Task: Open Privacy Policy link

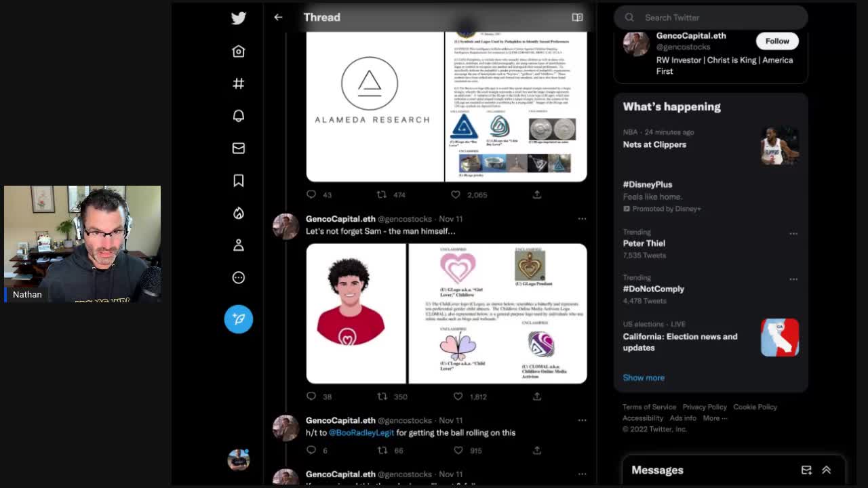Action: (705, 407)
